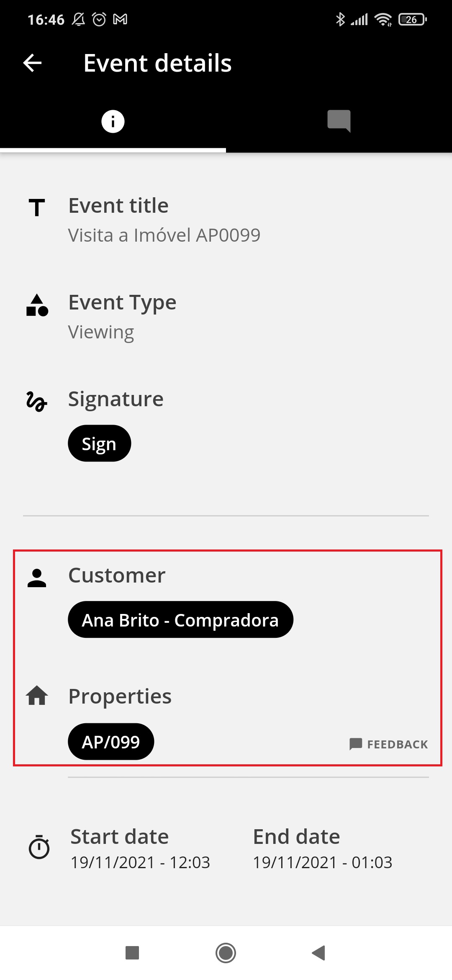Tap the Viewing event type value
Viewport: 452px width, 980px height.
101,332
